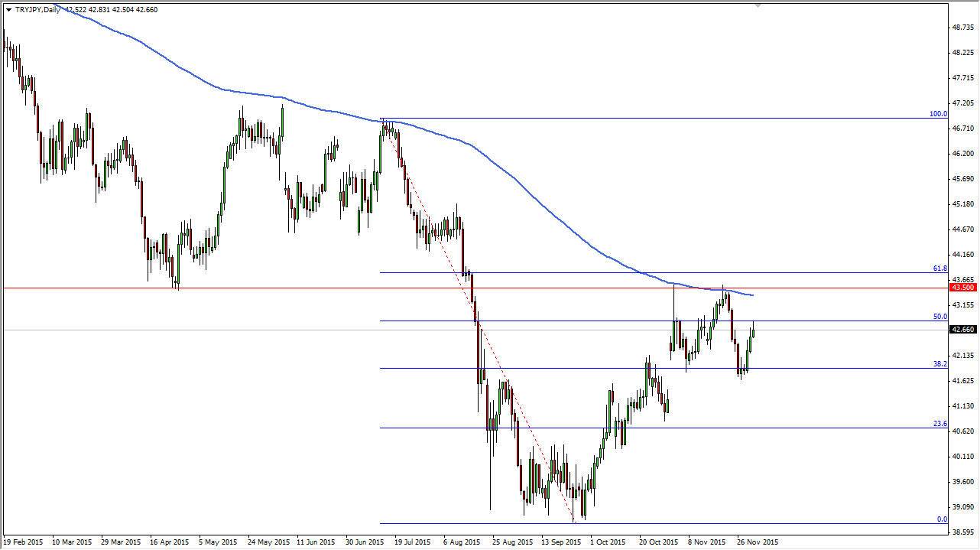Click the 45.690 price on the axis
980x550 pixels.
(x=962, y=179)
